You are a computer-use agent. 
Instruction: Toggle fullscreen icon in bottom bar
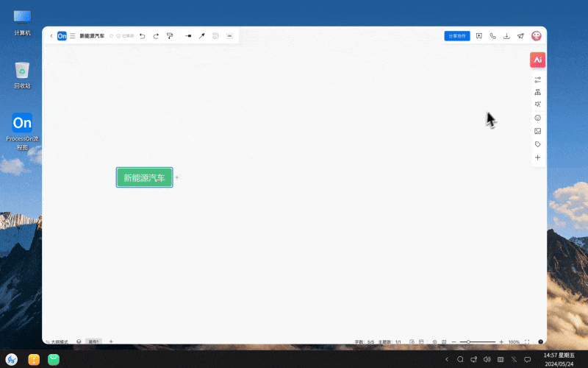tap(526, 342)
